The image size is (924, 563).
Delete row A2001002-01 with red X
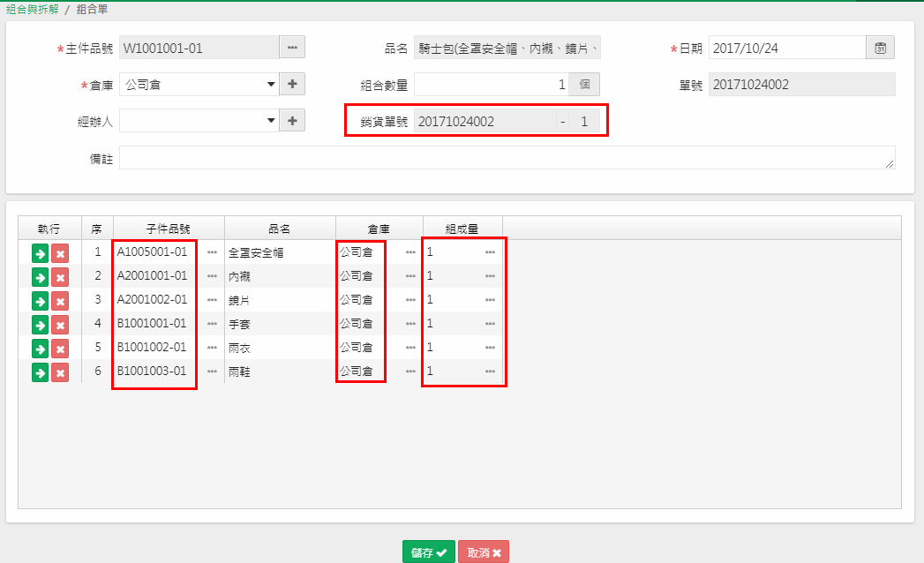pos(60,301)
